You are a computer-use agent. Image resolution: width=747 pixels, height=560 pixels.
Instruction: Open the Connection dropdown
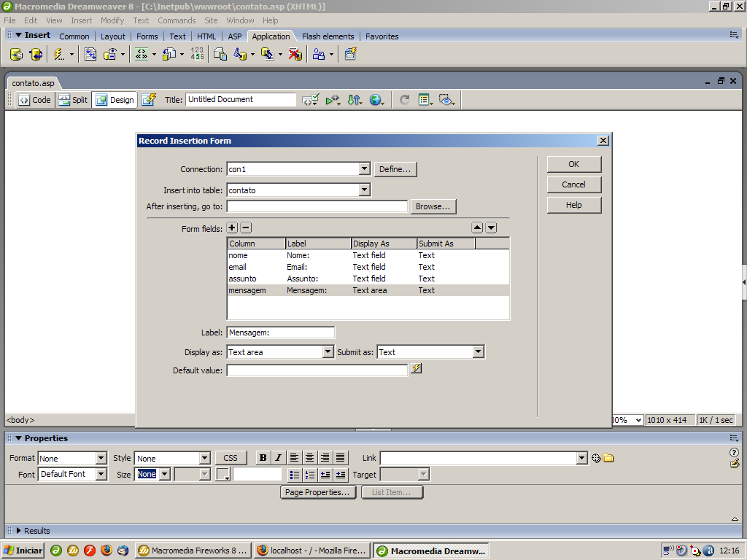click(x=365, y=169)
